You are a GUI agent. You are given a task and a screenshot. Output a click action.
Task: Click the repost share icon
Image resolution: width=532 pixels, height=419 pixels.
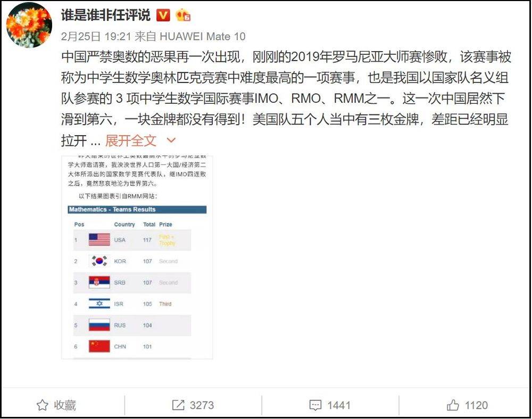(x=178, y=405)
